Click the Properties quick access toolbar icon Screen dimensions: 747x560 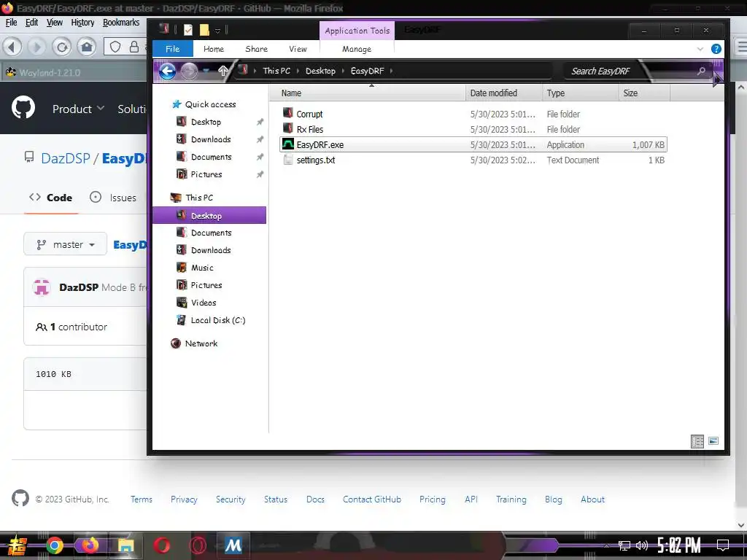click(188, 30)
